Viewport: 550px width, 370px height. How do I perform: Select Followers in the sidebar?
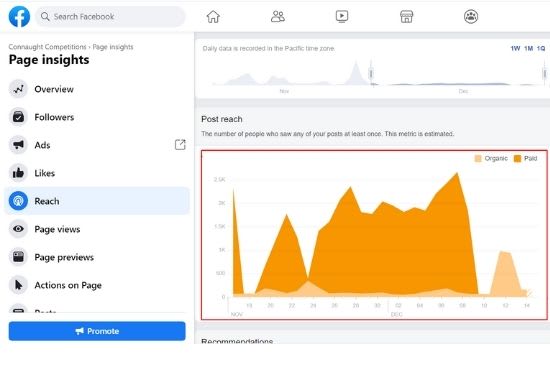click(97, 117)
